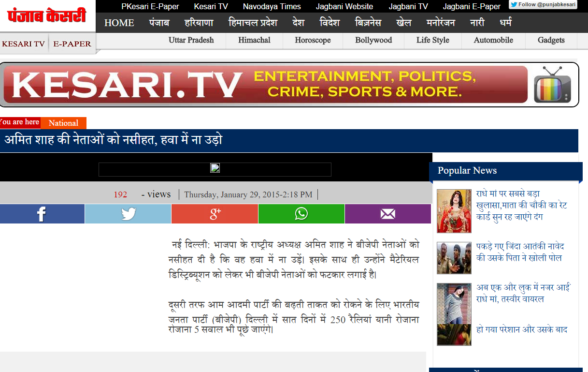Open the आतंकी नावेद news thumbnail
The image size is (588, 372).
click(454, 258)
